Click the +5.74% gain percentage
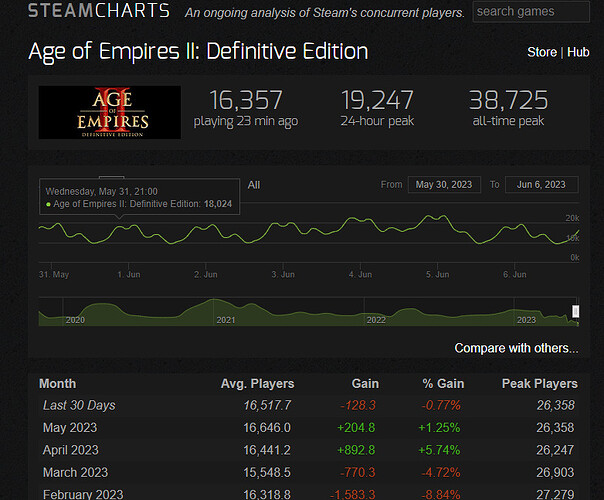This screenshot has width=604, height=500. 439,450
